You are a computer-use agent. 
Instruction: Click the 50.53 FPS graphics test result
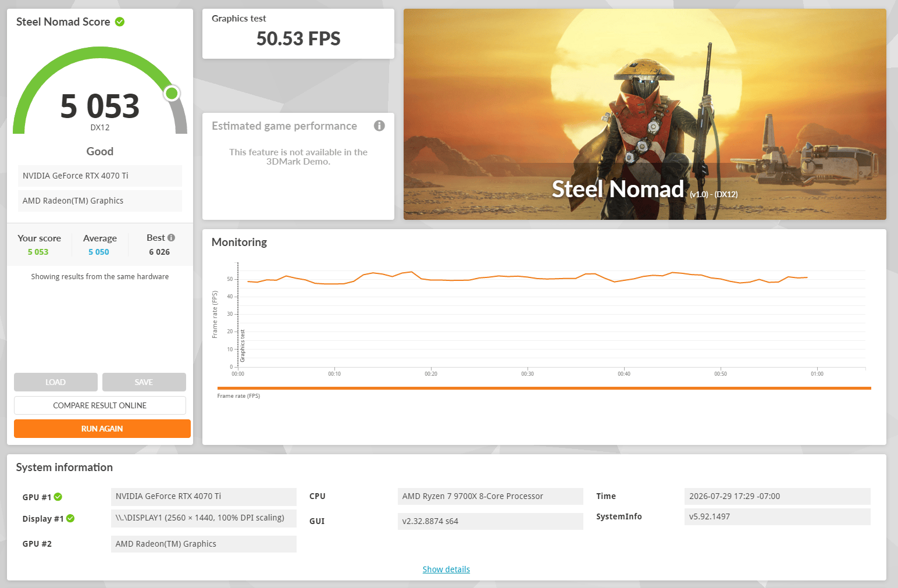pyautogui.click(x=298, y=38)
